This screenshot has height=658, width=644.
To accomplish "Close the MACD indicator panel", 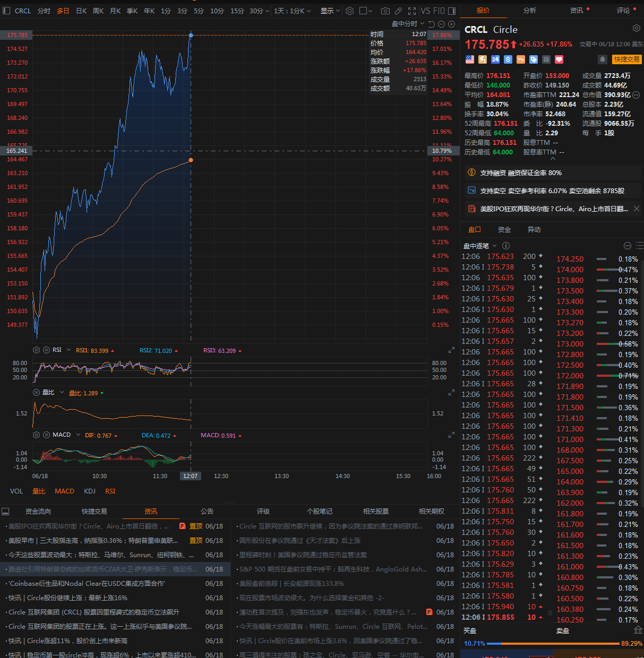I will click(46, 435).
